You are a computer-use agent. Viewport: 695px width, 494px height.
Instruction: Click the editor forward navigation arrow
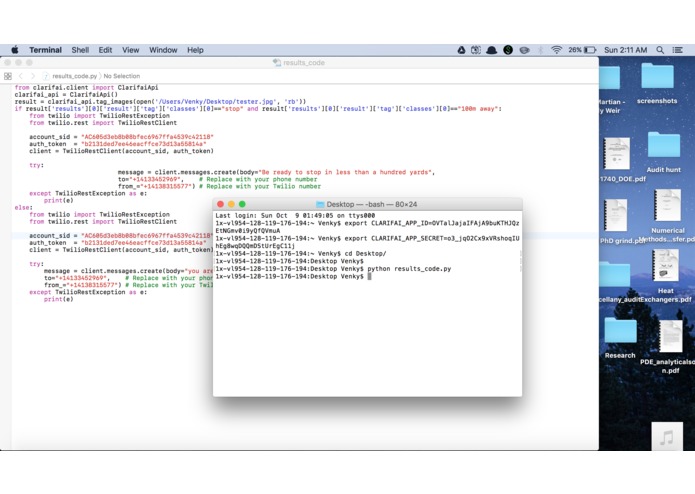point(32,76)
